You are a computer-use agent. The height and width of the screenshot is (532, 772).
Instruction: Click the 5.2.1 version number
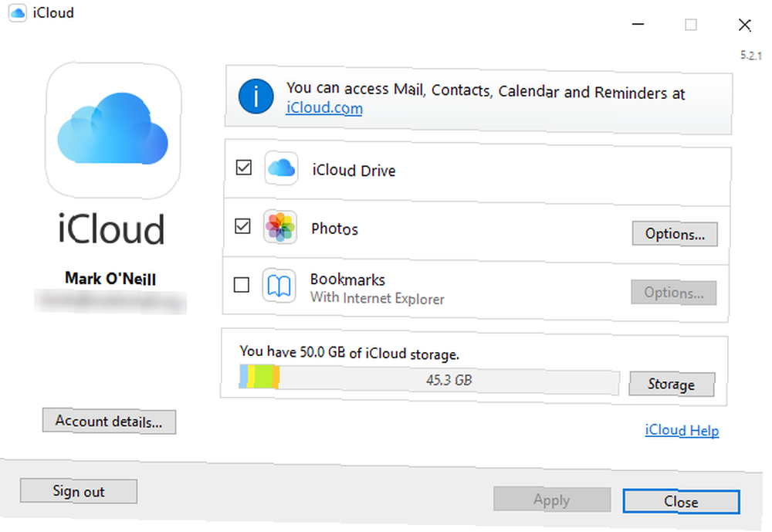click(x=751, y=55)
